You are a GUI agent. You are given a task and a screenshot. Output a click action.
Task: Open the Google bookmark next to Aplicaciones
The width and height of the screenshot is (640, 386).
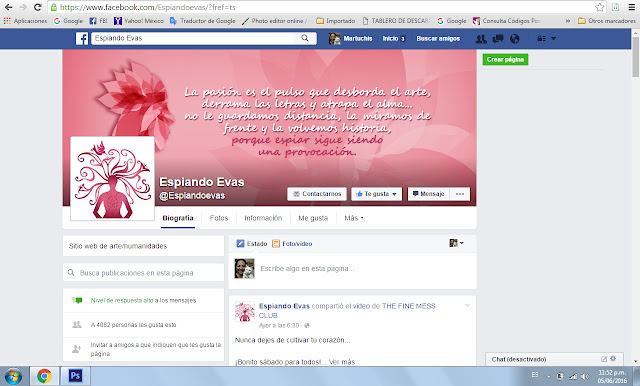[x=68, y=21]
